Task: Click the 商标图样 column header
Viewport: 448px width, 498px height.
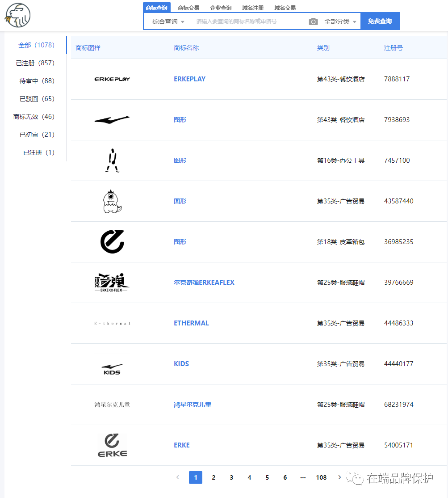Action: coord(88,48)
